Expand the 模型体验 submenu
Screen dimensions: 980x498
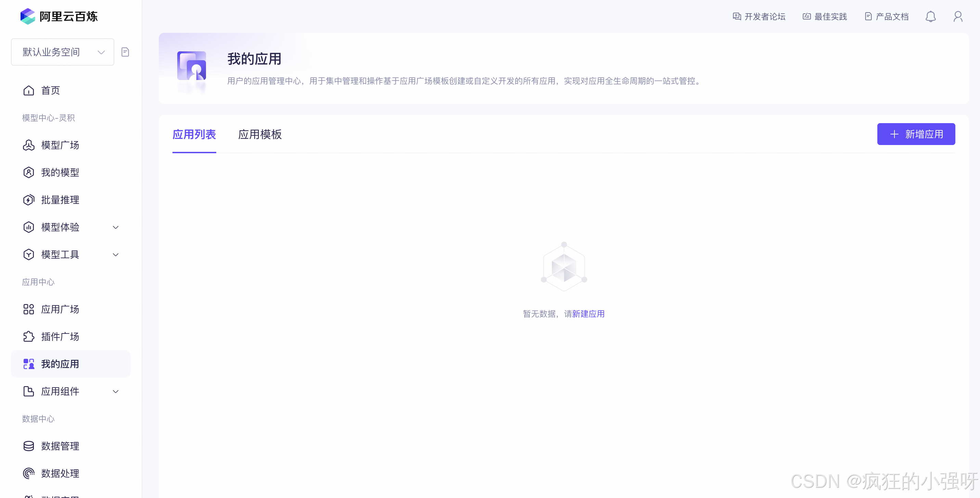tap(71, 227)
